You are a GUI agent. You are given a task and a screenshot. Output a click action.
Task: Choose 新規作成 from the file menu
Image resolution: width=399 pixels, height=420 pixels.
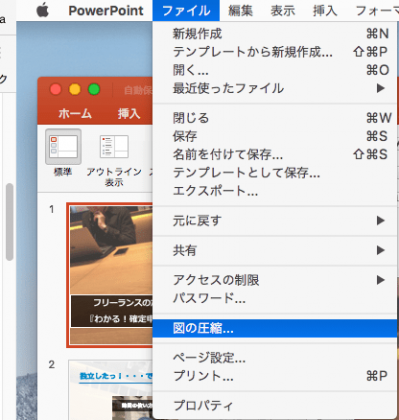point(275,34)
